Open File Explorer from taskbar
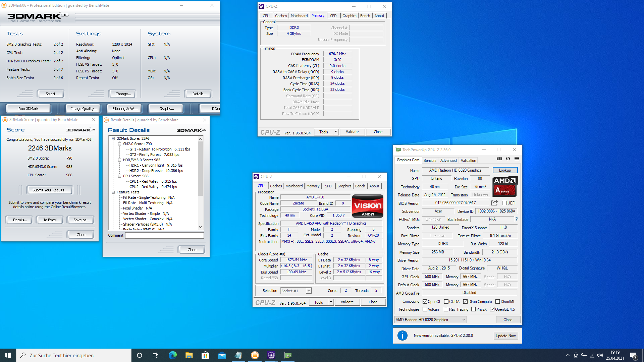 [x=189, y=355]
